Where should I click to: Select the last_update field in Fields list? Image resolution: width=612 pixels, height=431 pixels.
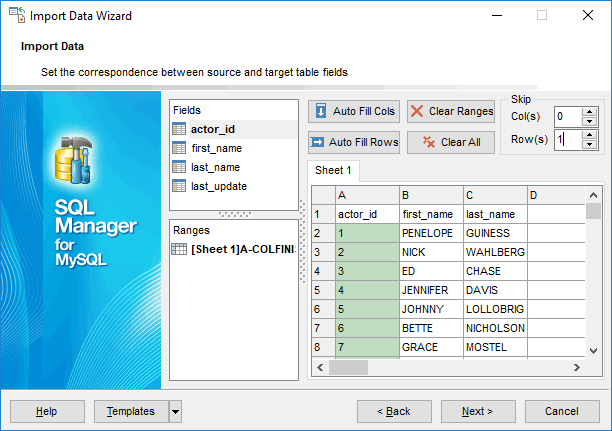pos(218,186)
